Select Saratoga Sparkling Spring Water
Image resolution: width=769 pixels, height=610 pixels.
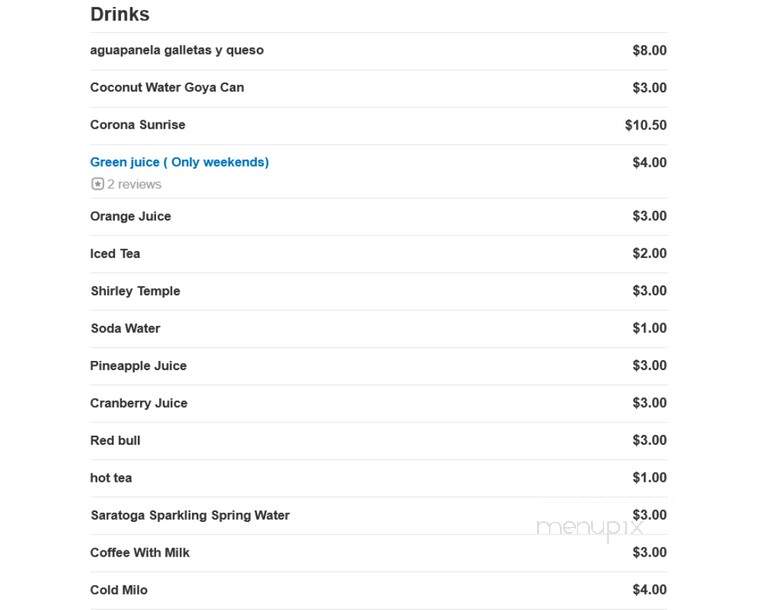pyautogui.click(x=190, y=515)
